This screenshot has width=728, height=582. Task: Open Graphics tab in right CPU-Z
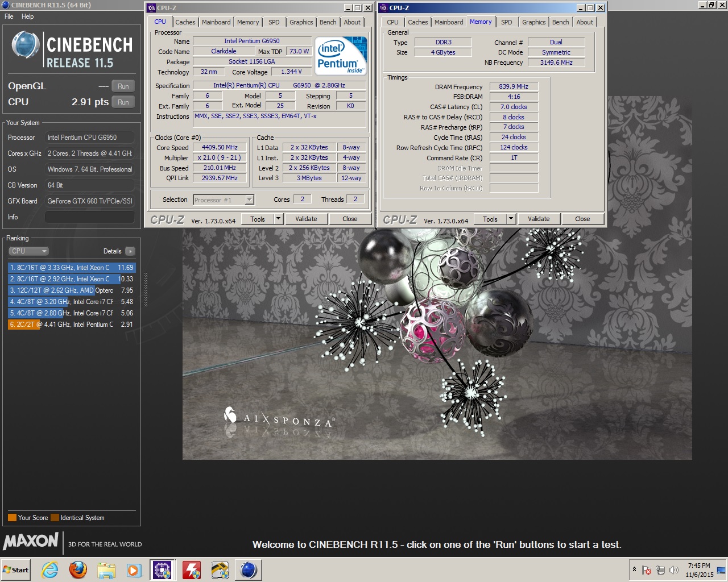533,22
